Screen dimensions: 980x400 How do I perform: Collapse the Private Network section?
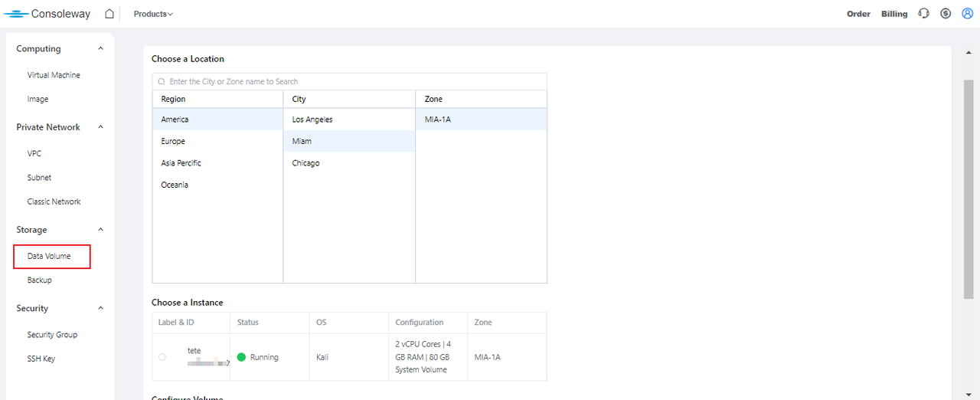point(100,127)
